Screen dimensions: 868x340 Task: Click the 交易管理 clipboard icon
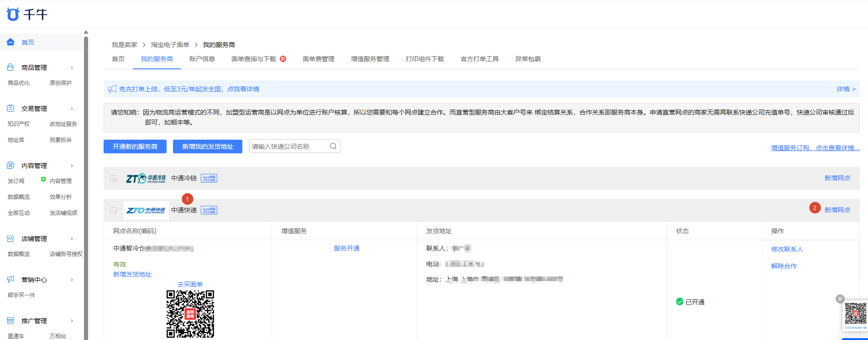pos(10,108)
